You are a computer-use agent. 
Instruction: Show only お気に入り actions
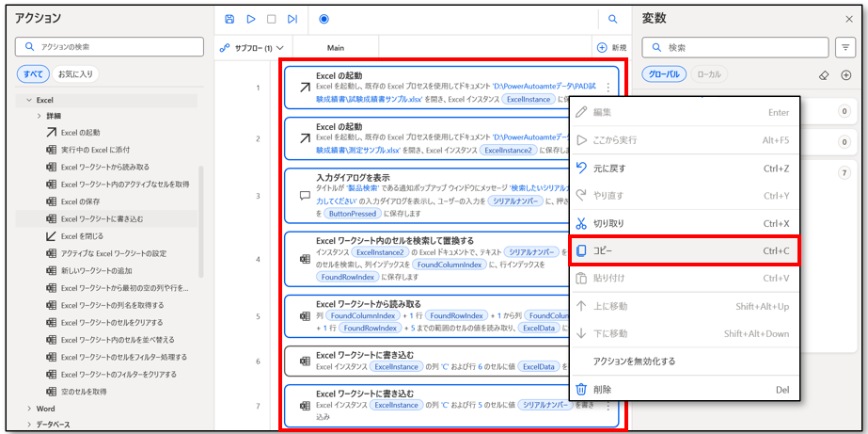(x=76, y=73)
